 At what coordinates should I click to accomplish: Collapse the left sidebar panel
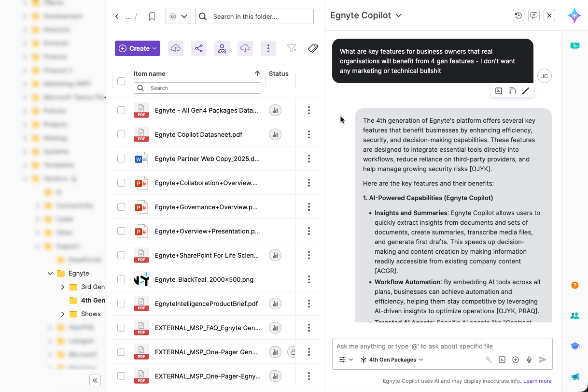96,380
